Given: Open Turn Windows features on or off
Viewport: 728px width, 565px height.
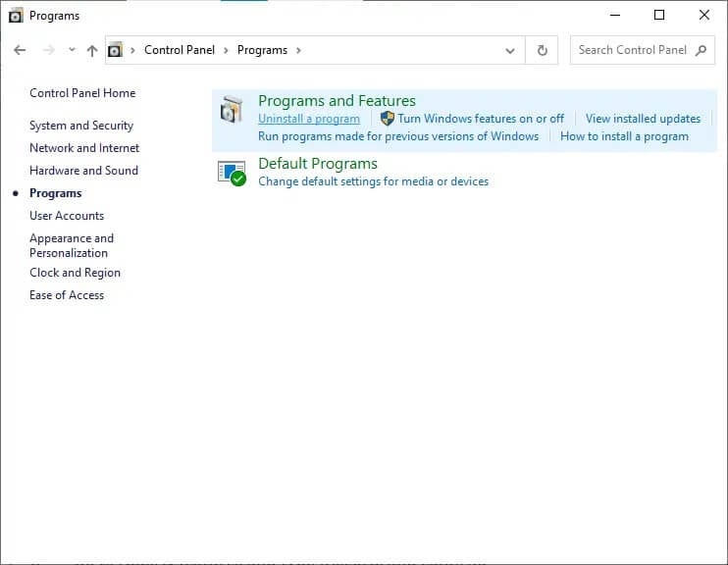Looking at the screenshot, I should (x=481, y=119).
